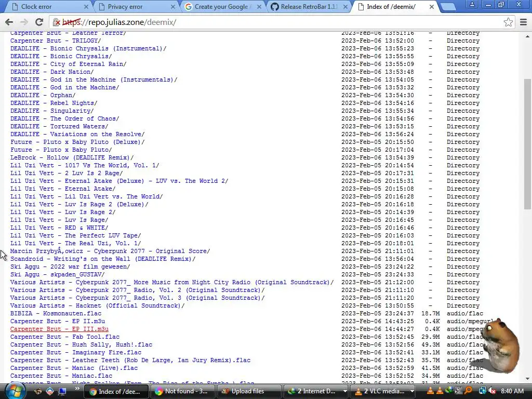532x399 pixels.
Task: Open Ski Aggu - skpaden_GUSTAV folder
Action: pos(57,275)
